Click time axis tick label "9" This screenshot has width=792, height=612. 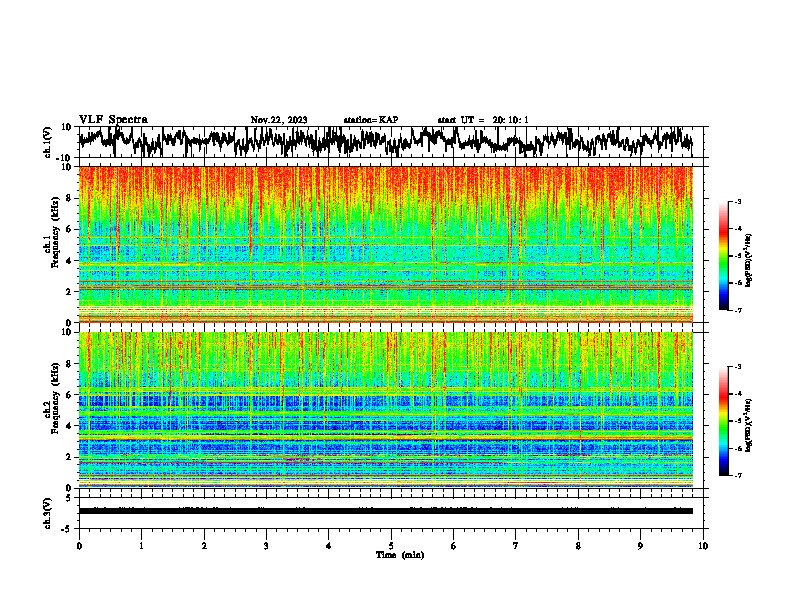[640, 546]
